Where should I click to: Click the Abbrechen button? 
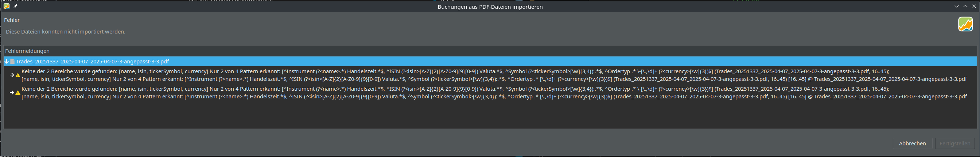912,143
